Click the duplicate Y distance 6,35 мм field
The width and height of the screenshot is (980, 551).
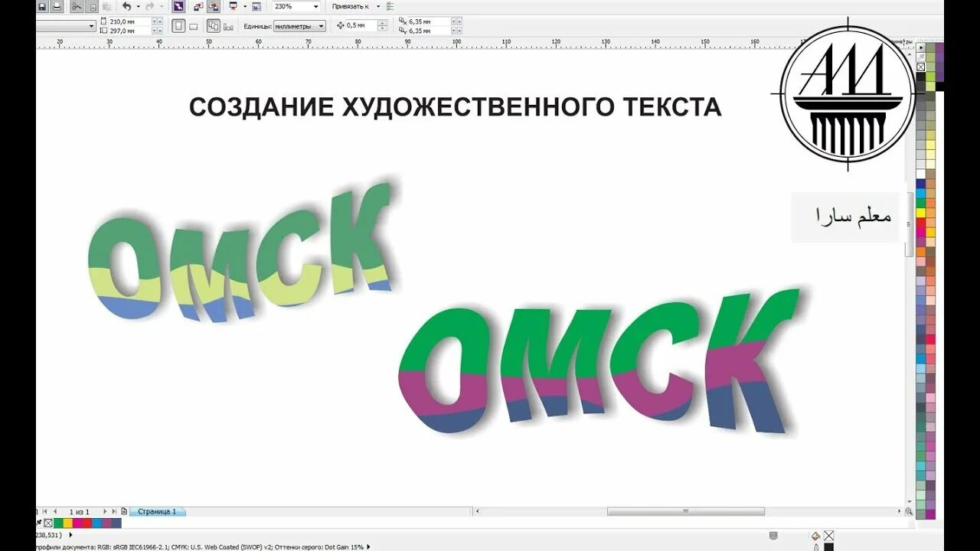pyautogui.click(x=429, y=31)
